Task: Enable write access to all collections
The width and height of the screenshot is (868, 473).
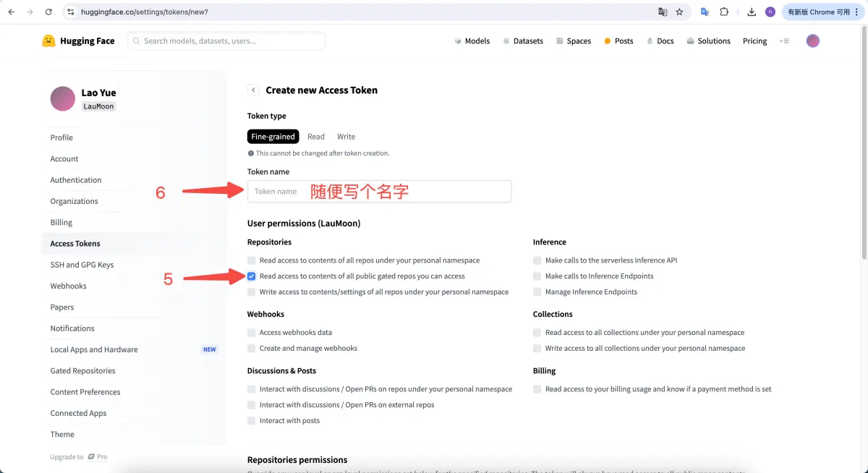Action: (x=537, y=349)
